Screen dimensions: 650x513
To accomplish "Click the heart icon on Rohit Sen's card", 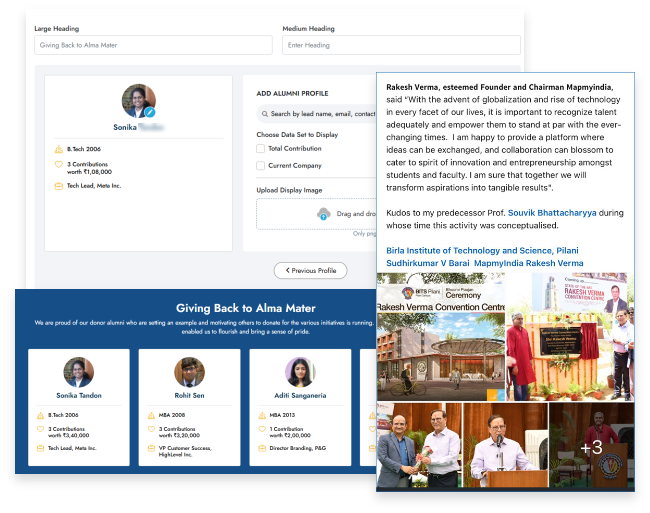I will click(152, 429).
